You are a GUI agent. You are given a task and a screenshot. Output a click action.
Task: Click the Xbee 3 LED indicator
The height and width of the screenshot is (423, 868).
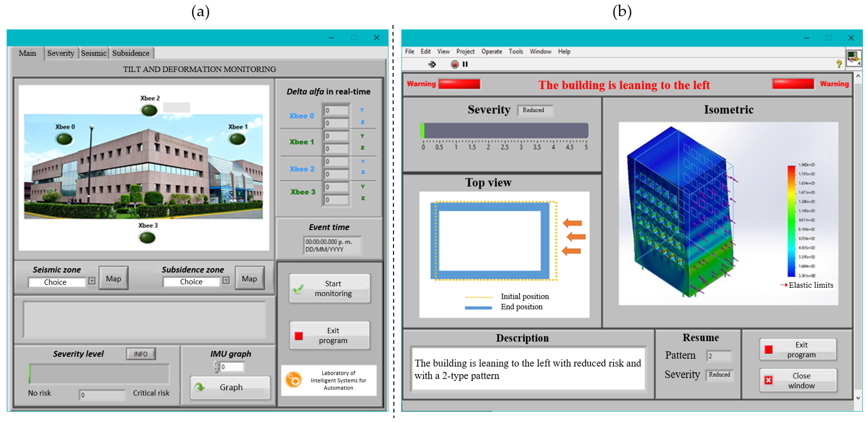(x=147, y=238)
